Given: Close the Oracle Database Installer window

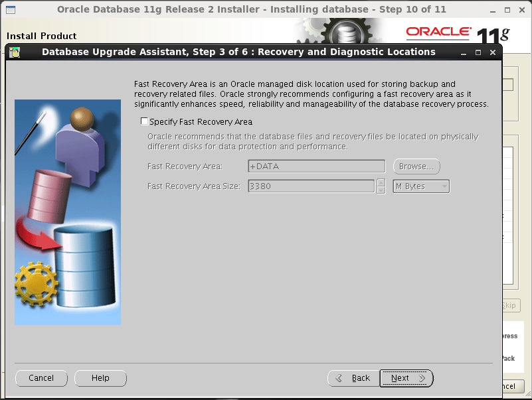Looking at the screenshot, I should pos(522,10).
